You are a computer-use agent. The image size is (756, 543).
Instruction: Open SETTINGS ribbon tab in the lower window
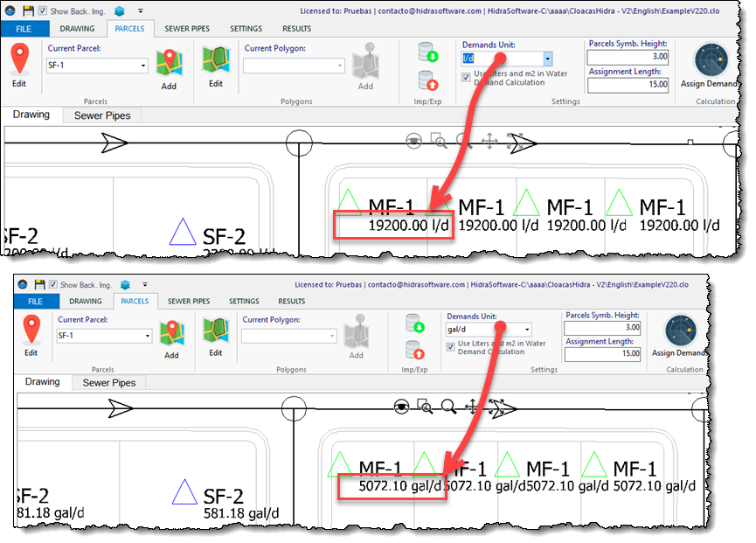pyautogui.click(x=244, y=301)
